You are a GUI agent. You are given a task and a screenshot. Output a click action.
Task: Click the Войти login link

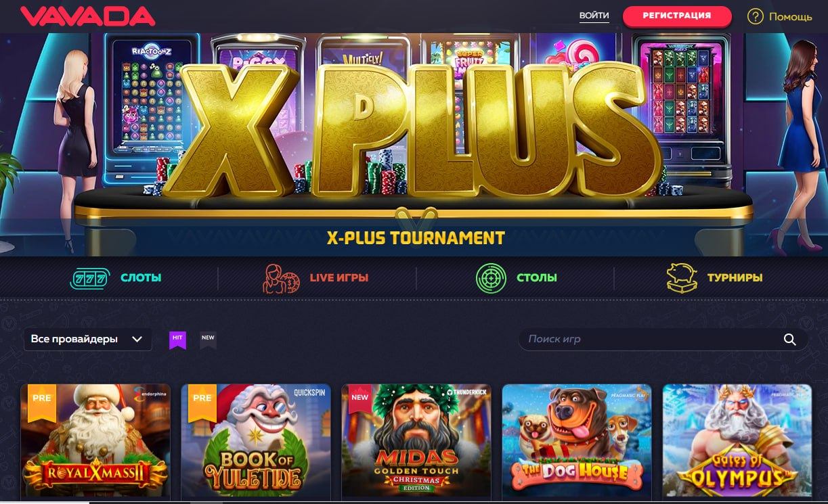(x=594, y=16)
